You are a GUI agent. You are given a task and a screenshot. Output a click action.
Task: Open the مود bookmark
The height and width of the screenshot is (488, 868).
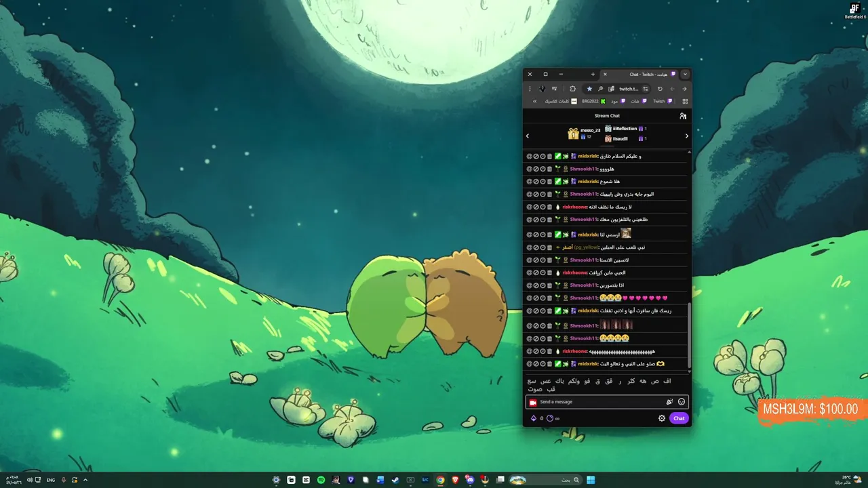pyautogui.click(x=618, y=101)
